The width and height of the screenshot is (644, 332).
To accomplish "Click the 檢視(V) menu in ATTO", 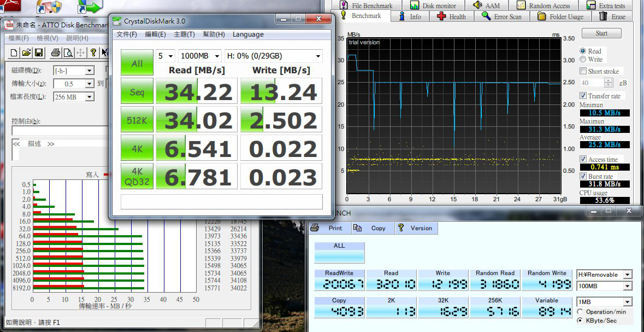I will pyautogui.click(x=48, y=38).
